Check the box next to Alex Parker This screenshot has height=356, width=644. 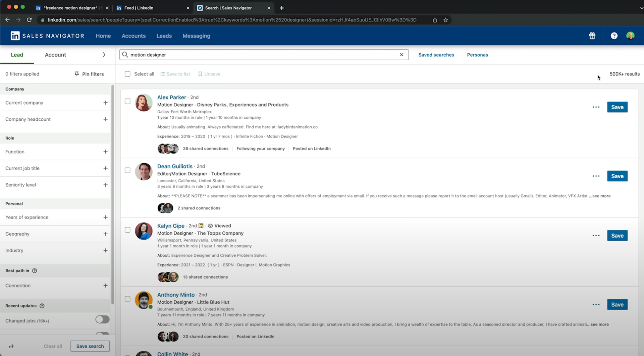pyautogui.click(x=127, y=101)
